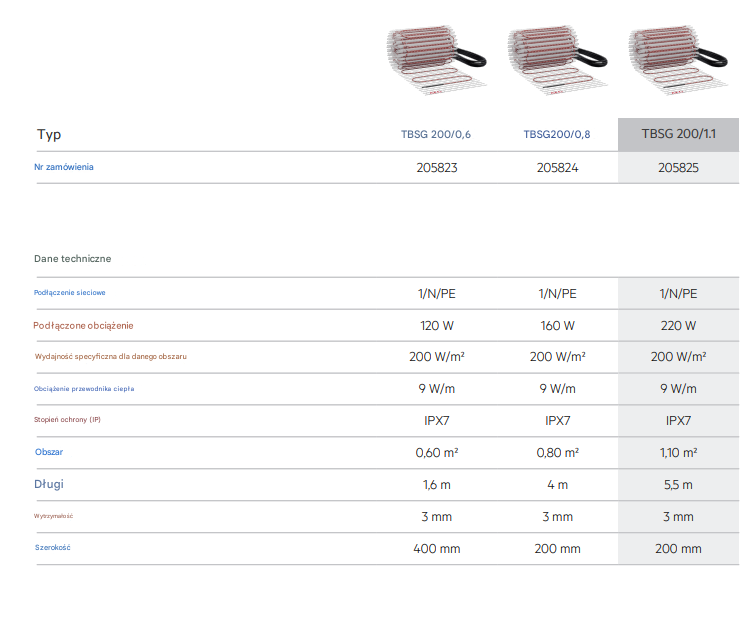Select 200 mm width under TBSG200/0,8
This screenshot has width=751, height=623.
558,549
